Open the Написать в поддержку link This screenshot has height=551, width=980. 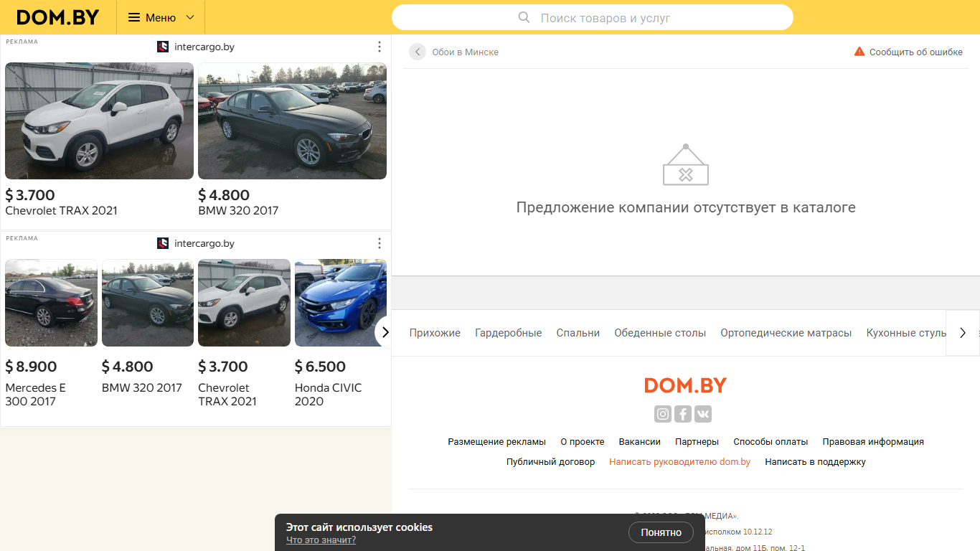[x=815, y=462]
